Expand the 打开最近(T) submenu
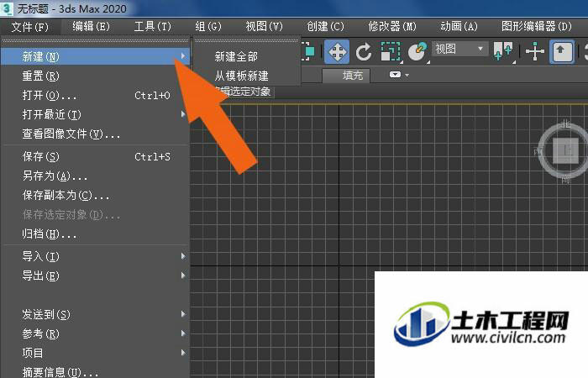Image resolution: width=588 pixels, height=378 pixels. coord(95,114)
